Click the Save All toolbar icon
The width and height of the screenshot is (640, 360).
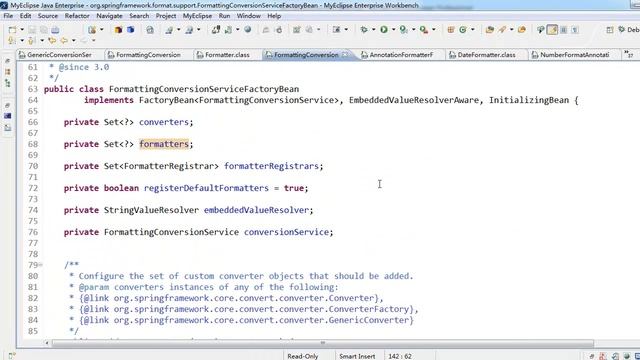[x=43, y=30]
